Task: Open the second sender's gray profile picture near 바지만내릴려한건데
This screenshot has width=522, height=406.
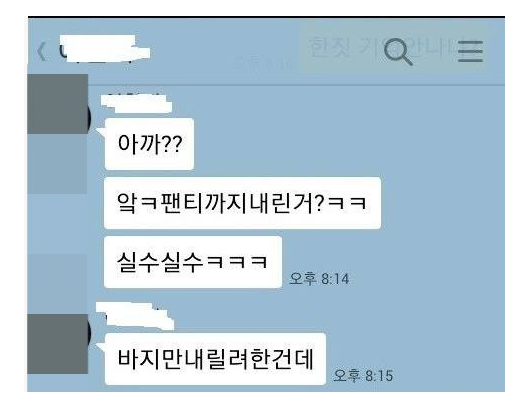Action: pos(58,344)
